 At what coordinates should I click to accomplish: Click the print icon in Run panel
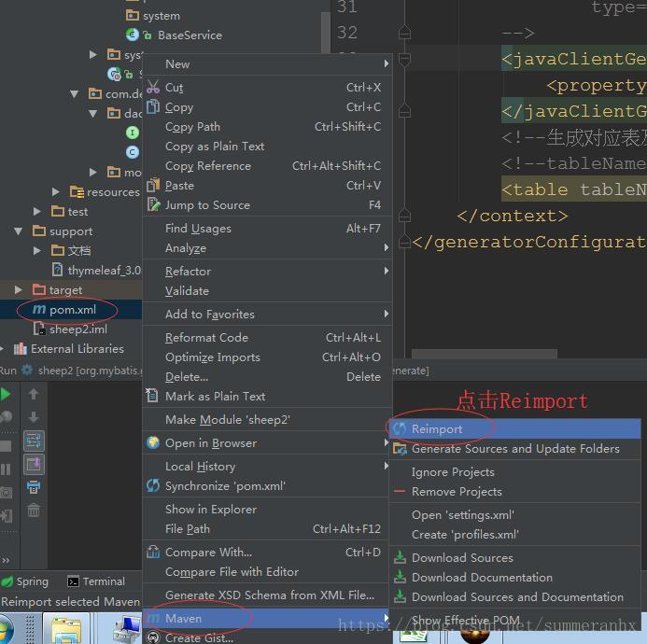[x=34, y=487]
